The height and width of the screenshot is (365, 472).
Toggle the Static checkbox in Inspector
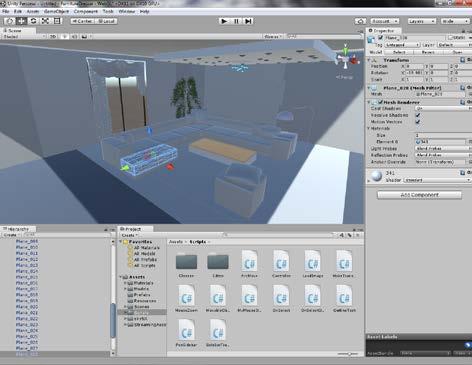(x=451, y=38)
